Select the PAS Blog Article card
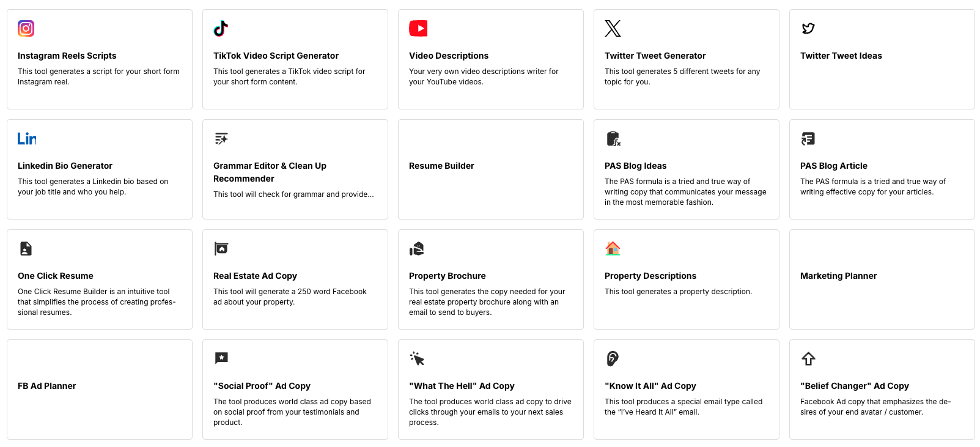The width and height of the screenshot is (980, 447). (882, 169)
